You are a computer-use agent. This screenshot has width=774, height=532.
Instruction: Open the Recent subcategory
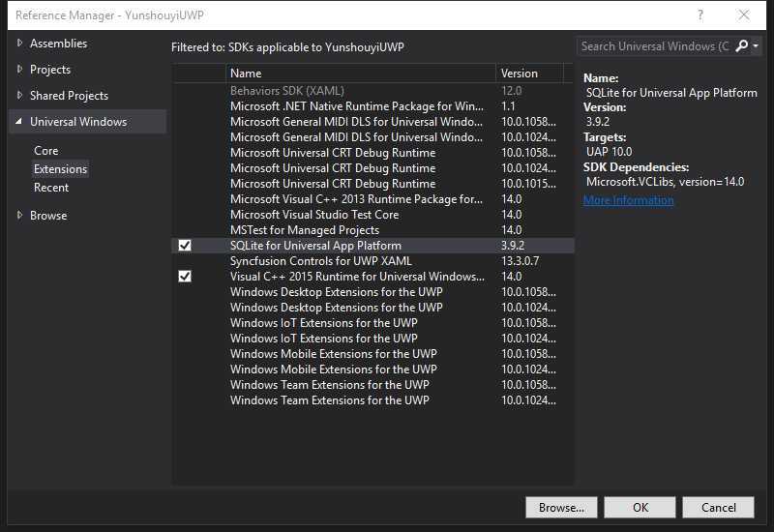pyautogui.click(x=51, y=188)
